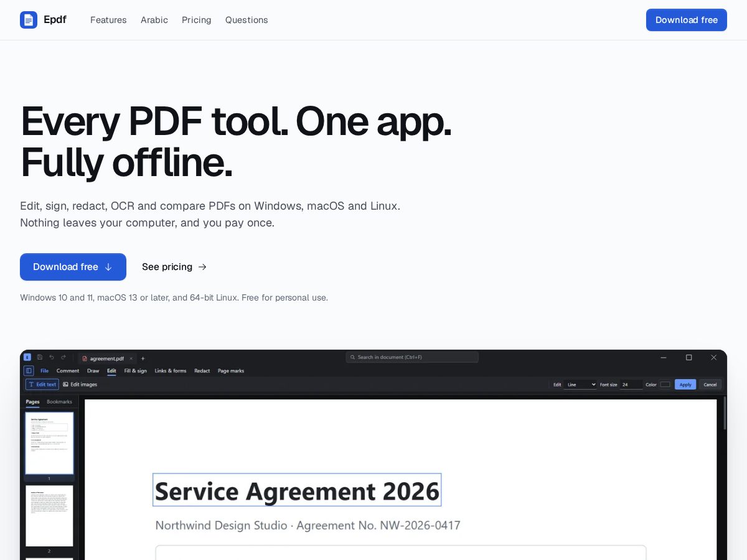Open the Links & forms tab
The width and height of the screenshot is (747, 560).
point(171,371)
